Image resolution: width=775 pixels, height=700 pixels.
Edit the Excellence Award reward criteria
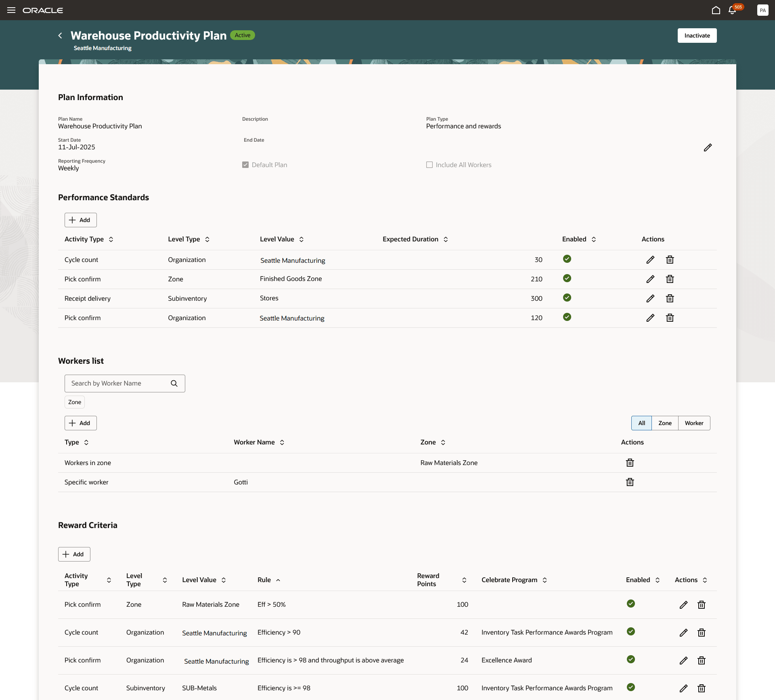[683, 660]
